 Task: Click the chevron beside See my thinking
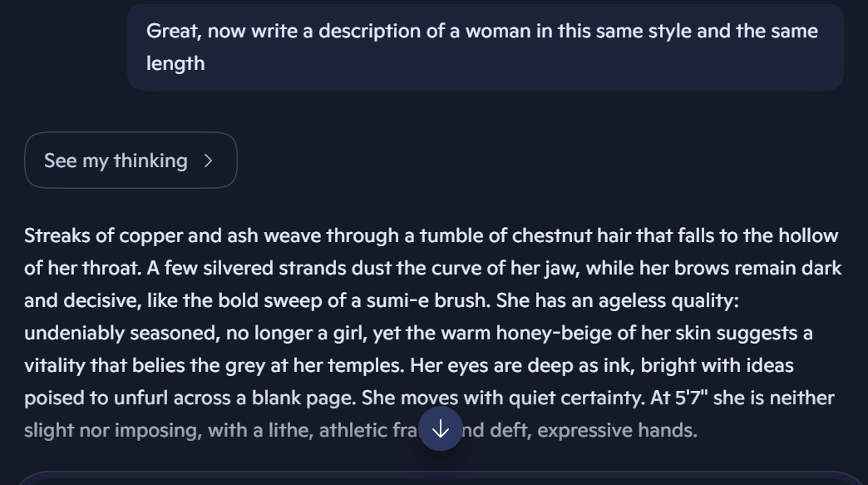208,161
